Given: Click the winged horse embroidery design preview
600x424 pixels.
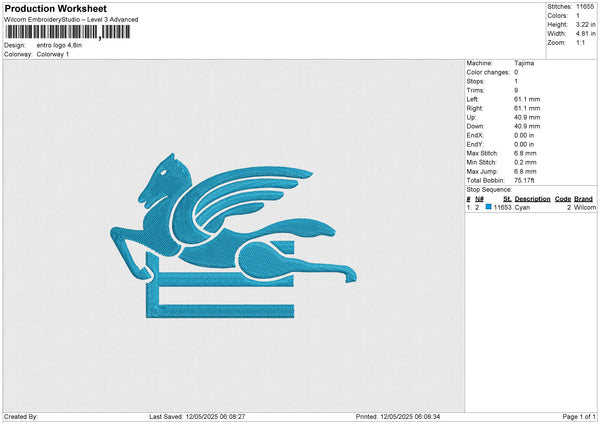Looking at the screenshot, I should 233,236.
